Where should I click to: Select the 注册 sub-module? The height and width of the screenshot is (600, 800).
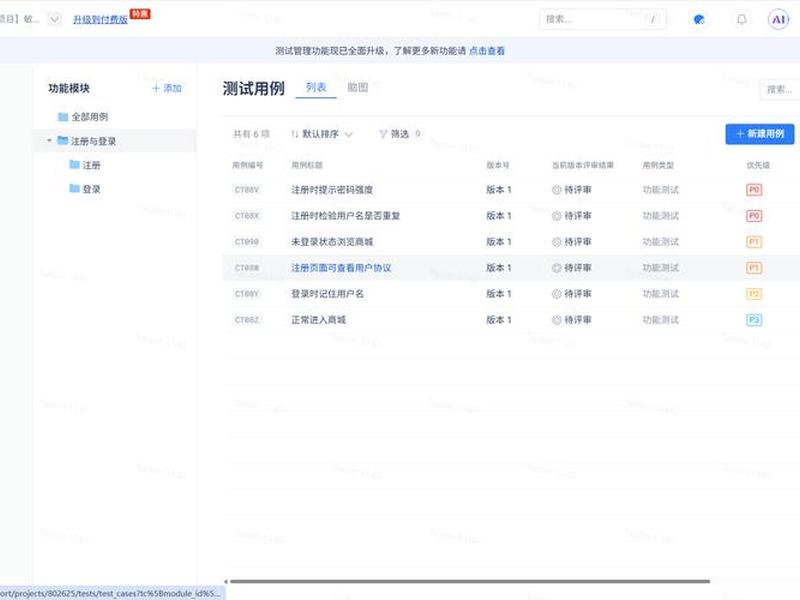pyautogui.click(x=91, y=165)
